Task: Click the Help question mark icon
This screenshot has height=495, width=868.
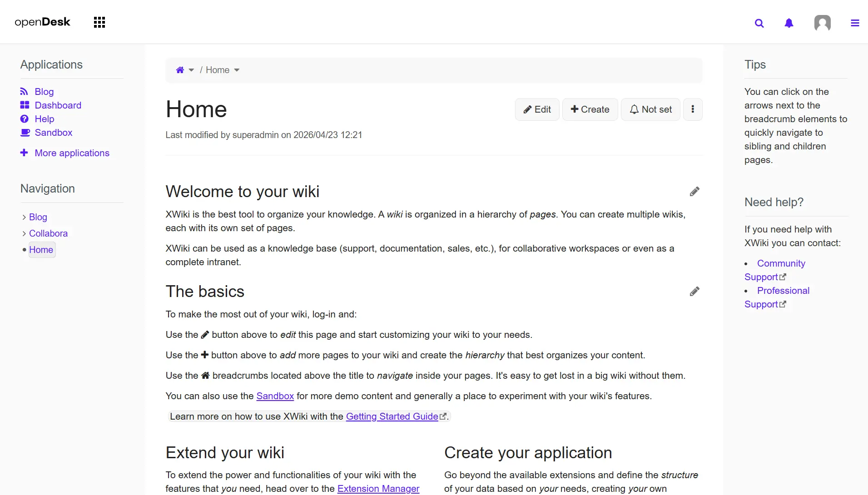Action: 25,119
